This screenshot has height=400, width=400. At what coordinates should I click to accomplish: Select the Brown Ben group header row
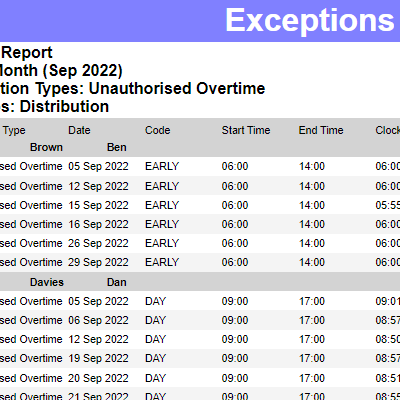[x=200, y=147]
